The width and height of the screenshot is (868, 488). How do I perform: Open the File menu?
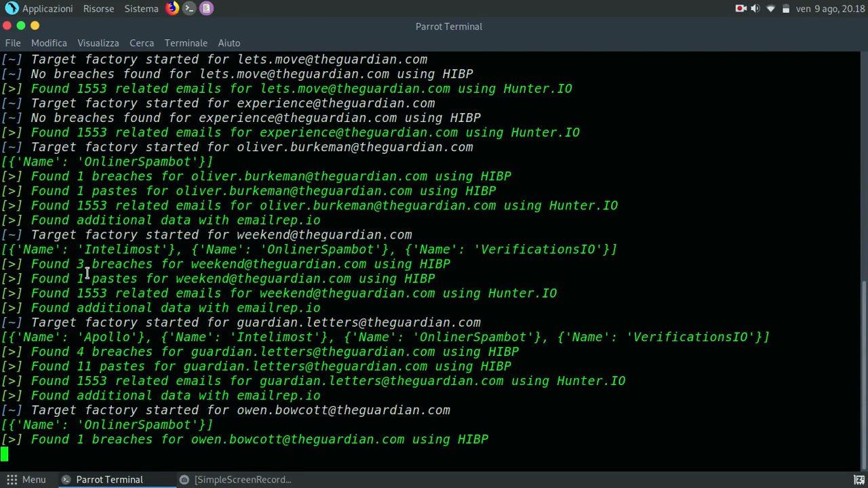[x=13, y=43]
